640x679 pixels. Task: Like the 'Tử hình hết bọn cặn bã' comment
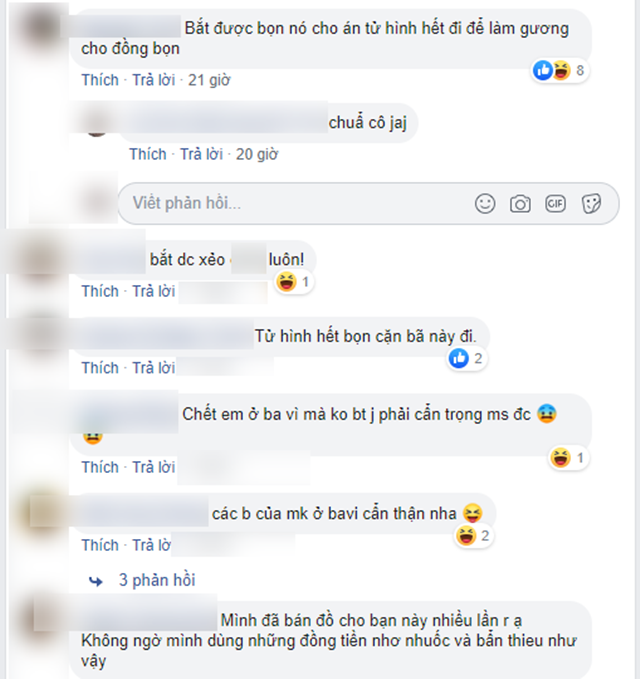coord(100,368)
